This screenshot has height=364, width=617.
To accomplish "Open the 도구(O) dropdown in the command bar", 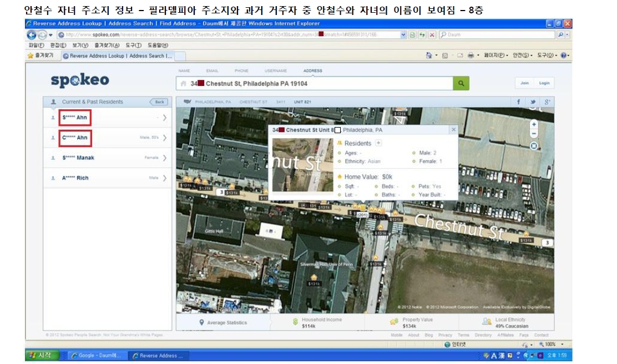I will (x=547, y=55).
